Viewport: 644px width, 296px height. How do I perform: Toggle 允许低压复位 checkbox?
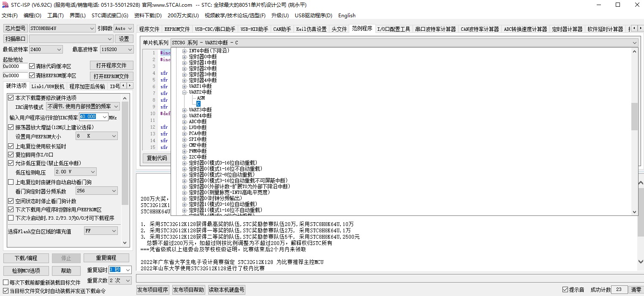tap(11, 163)
